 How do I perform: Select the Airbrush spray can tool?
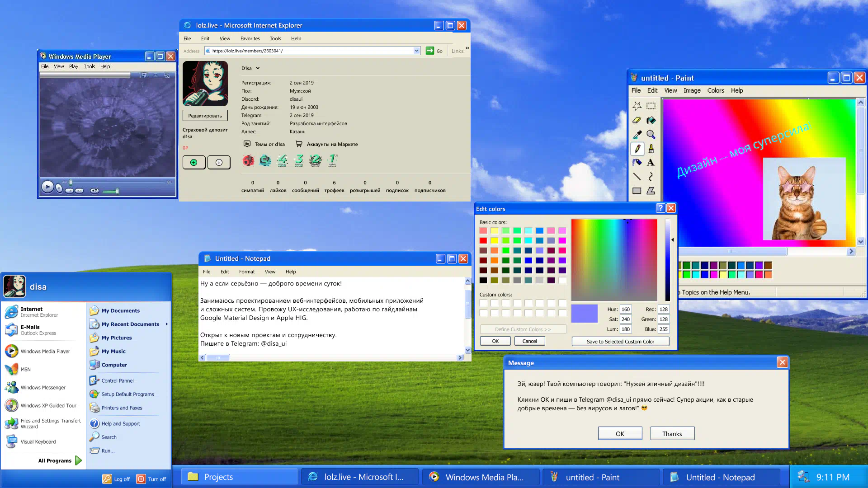[x=637, y=162]
